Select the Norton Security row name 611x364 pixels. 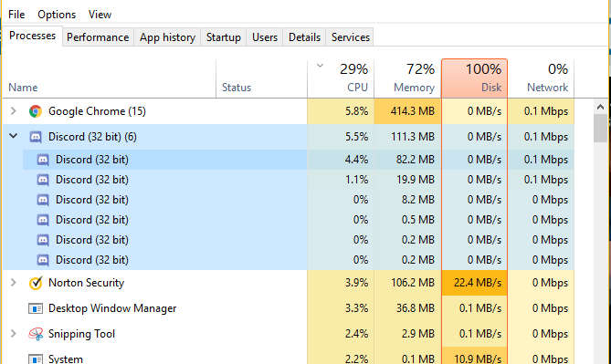click(86, 283)
